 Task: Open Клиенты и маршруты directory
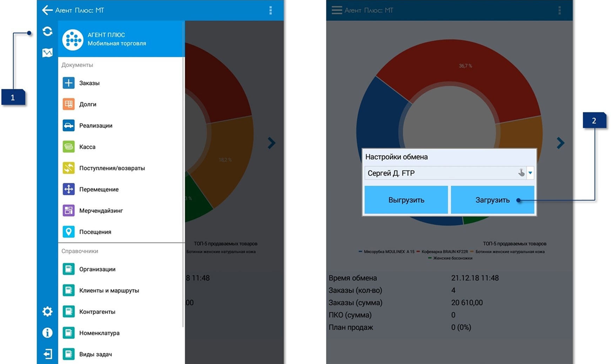pyautogui.click(x=109, y=290)
